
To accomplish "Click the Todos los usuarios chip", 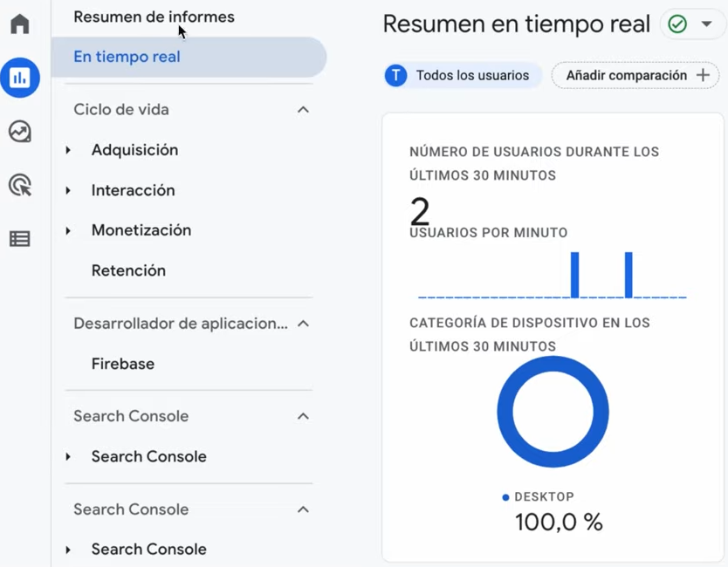I will [464, 75].
